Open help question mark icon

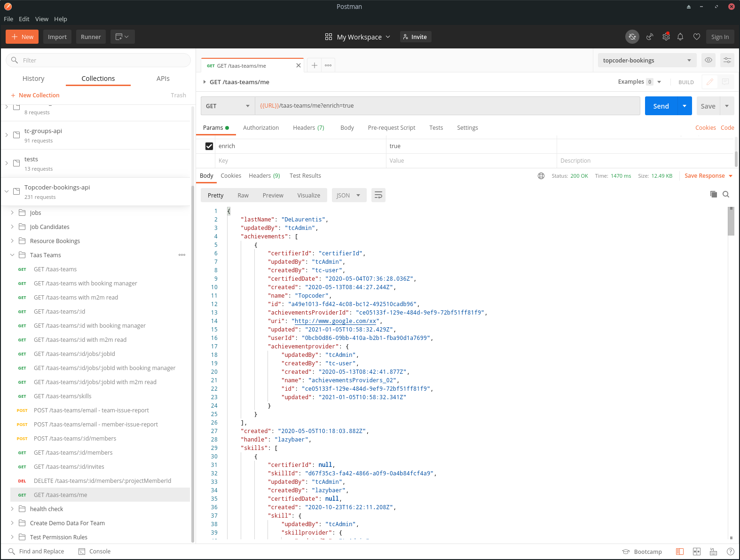click(730, 552)
